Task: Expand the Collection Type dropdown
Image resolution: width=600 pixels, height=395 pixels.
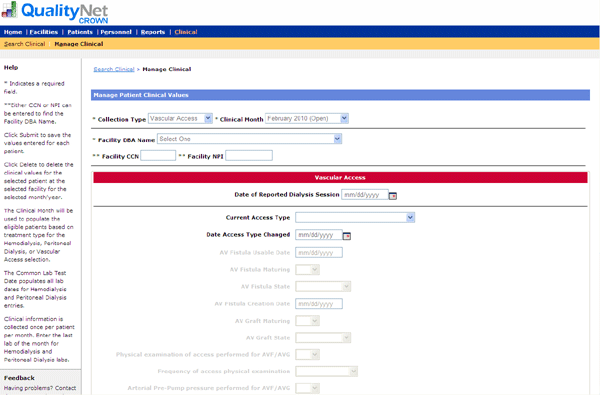Action: click(180, 119)
